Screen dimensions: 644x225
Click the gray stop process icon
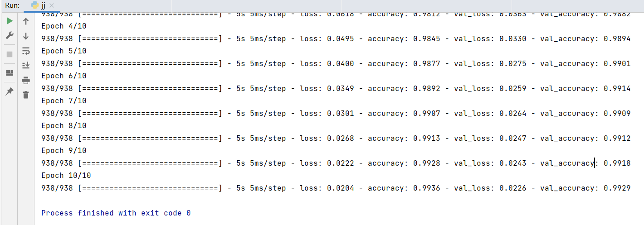pos(10,54)
